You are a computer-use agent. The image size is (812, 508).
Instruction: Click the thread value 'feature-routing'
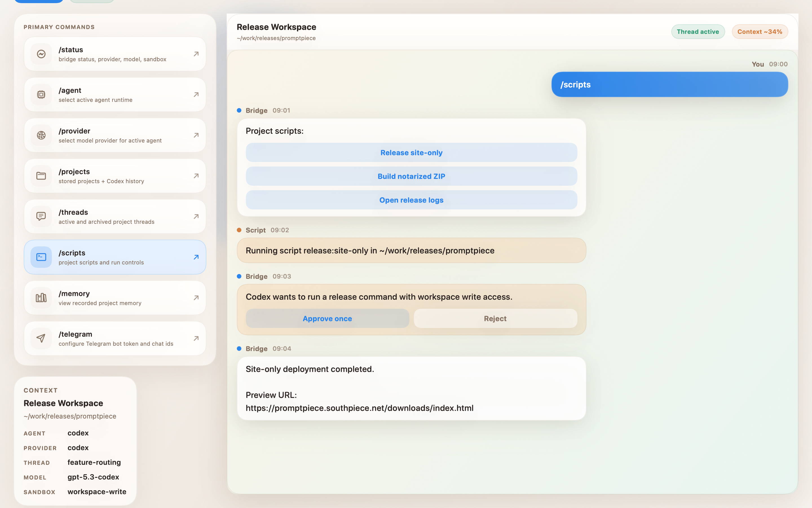(94, 462)
